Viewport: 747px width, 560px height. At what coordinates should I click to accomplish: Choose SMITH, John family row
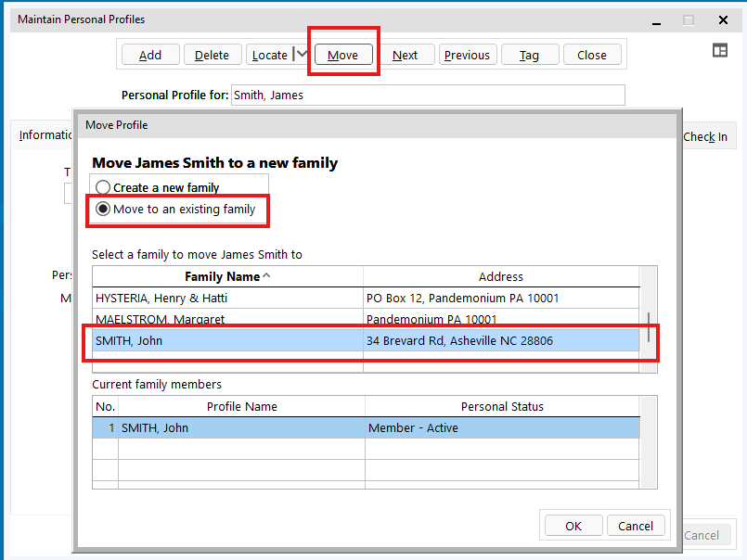[x=227, y=340]
